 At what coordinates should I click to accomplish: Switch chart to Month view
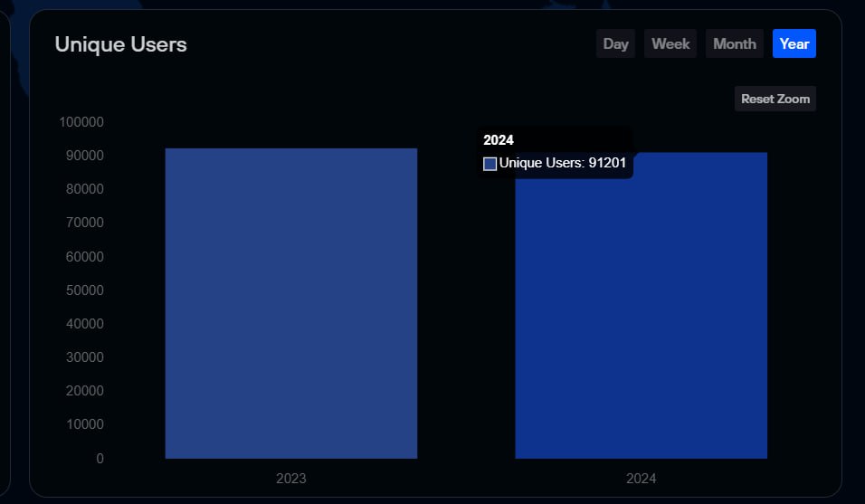735,43
